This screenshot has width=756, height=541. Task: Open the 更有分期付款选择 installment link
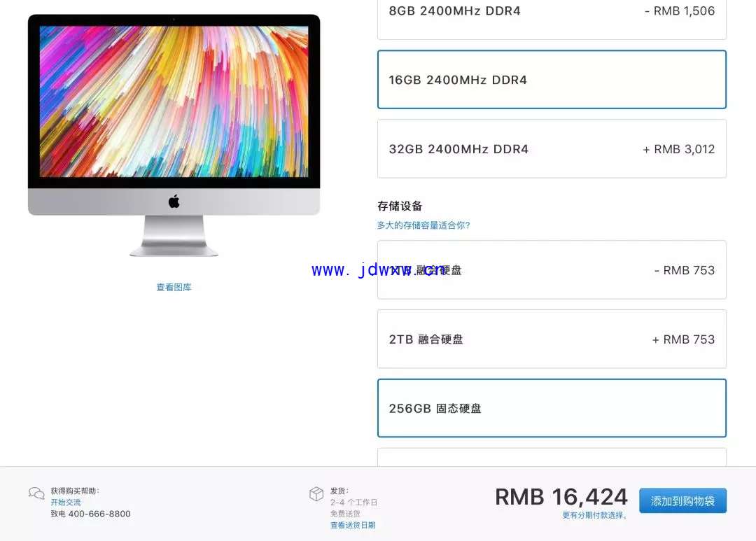pos(595,515)
